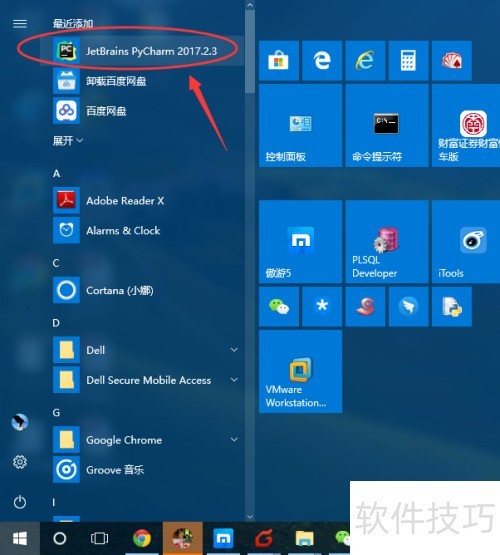Open Settings via the gear icon
500x555 pixels.
point(20,462)
